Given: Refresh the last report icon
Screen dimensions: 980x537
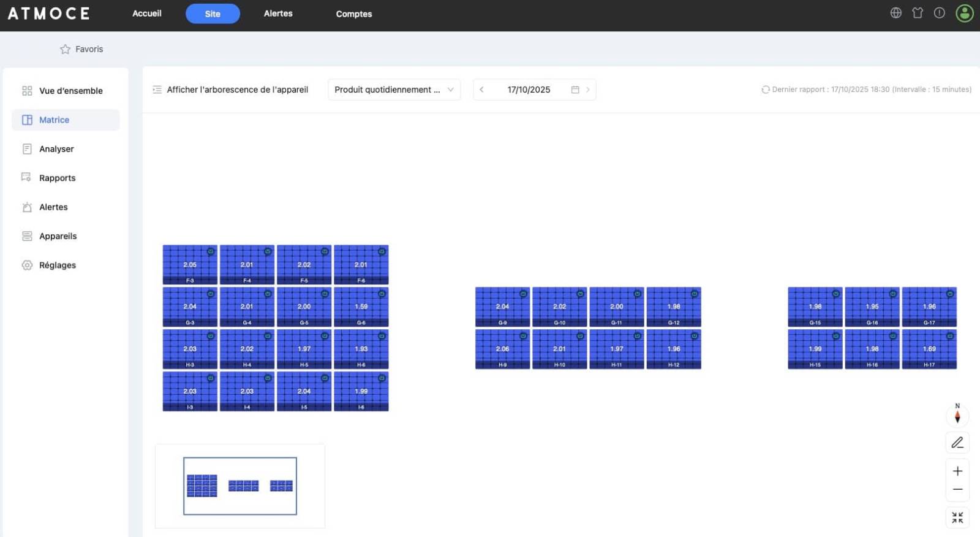Looking at the screenshot, I should pyautogui.click(x=765, y=89).
